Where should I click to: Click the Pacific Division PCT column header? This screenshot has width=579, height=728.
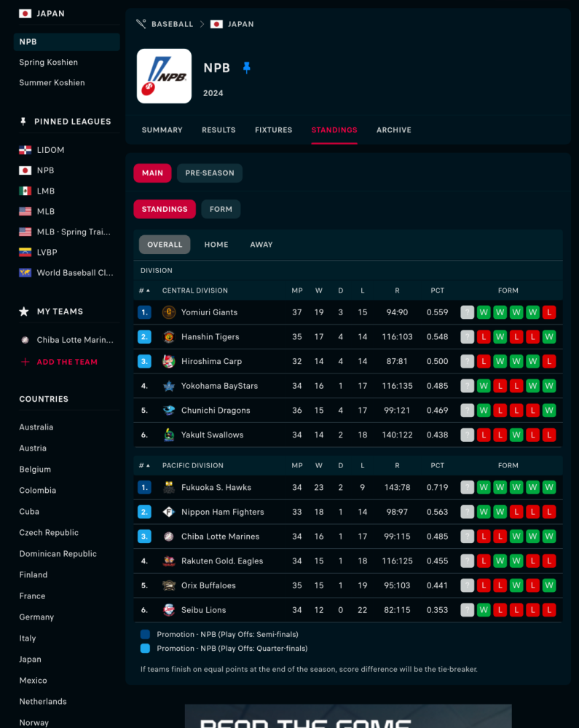tap(438, 465)
